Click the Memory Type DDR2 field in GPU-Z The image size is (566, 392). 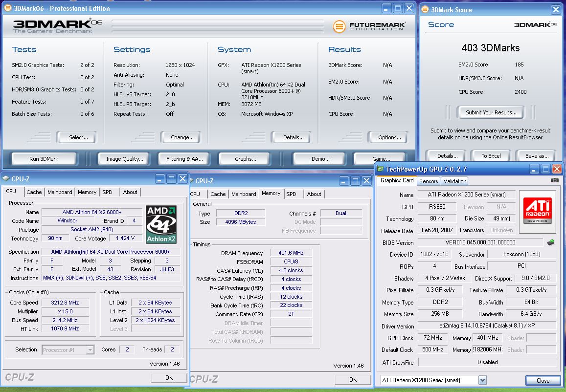click(x=440, y=302)
